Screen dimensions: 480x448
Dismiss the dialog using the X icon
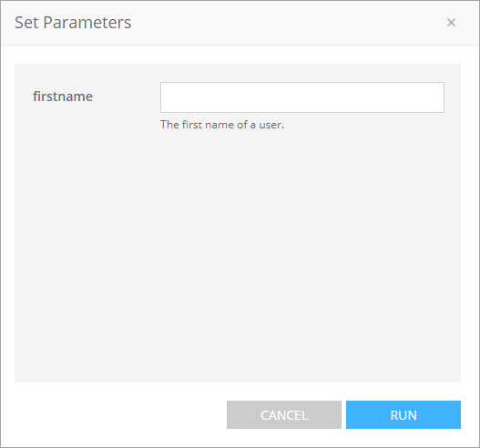451,23
